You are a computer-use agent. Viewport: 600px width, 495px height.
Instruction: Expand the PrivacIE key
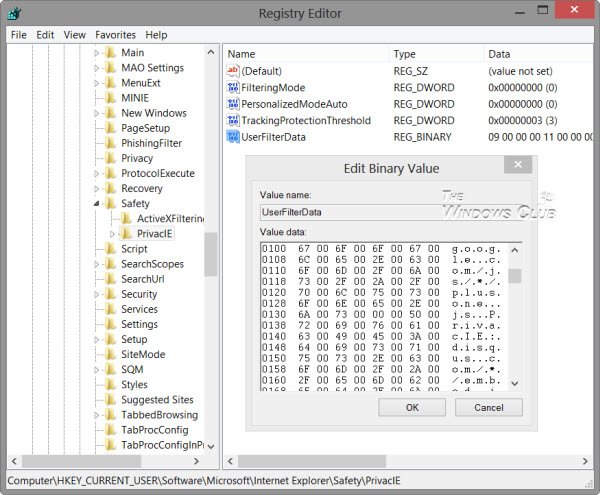coord(112,234)
